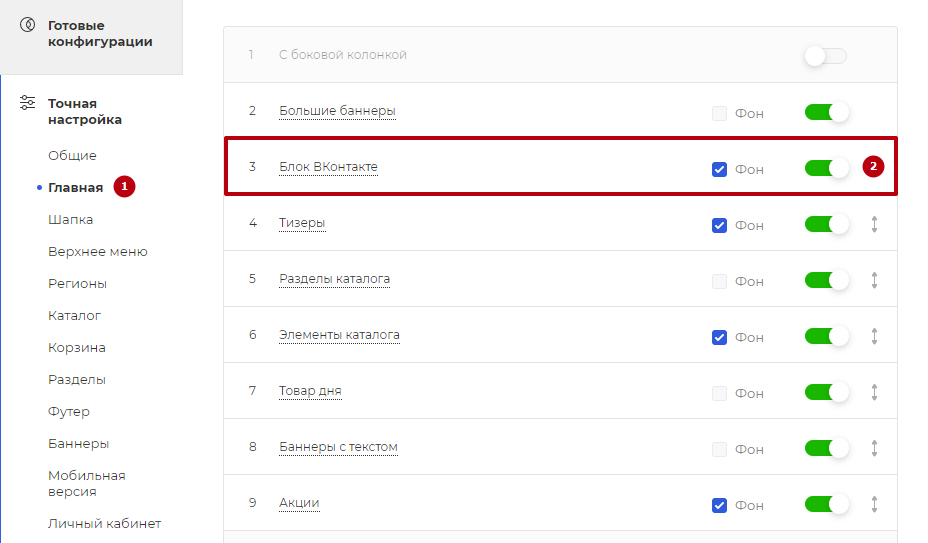Open the Элементы каталога block link
The height and width of the screenshot is (543, 928).
(x=339, y=335)
